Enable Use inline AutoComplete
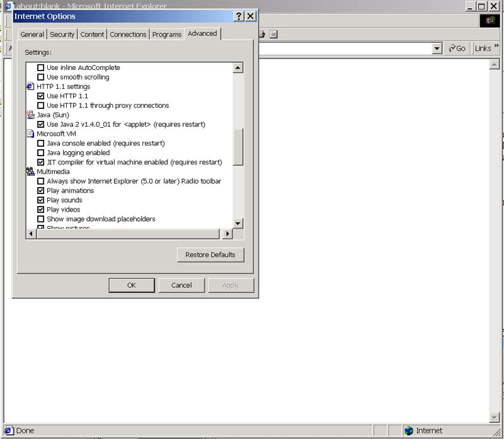Image resolution: width=504 pixels, height=439 pixels. pos(41,68)
